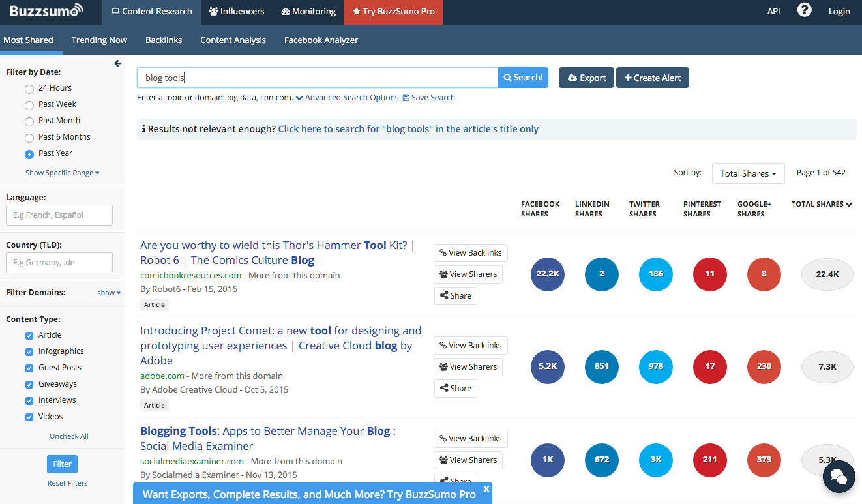Click Twitter shares circle showing 978
The height and width of the screenshot is (504, 862).
656,366
